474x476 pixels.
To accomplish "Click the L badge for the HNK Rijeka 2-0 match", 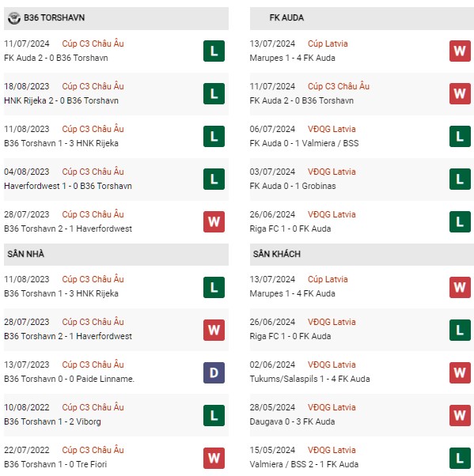I will tap(214, 94).
